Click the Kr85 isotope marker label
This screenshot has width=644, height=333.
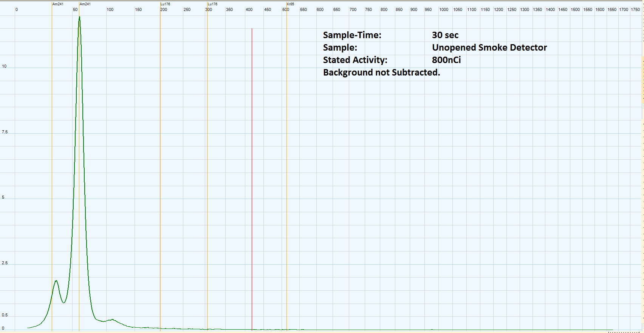(x=291, y=4)
